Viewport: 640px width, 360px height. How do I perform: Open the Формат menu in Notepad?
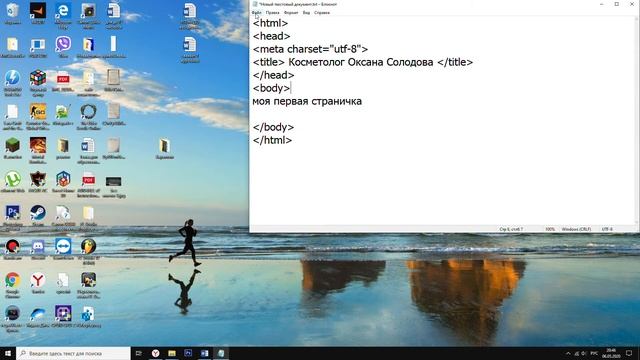pos(291,13)
